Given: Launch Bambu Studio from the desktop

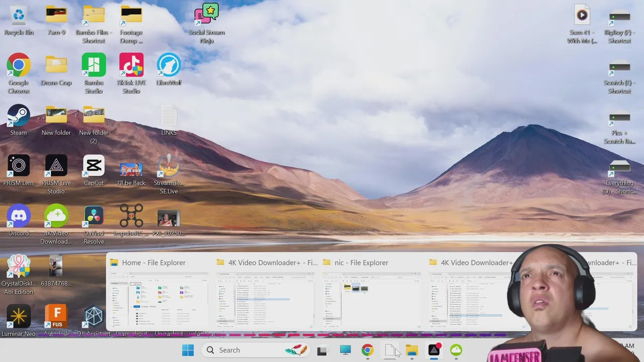Looking at the screenshot, I should pyautogui.click(x=94, y=74).
